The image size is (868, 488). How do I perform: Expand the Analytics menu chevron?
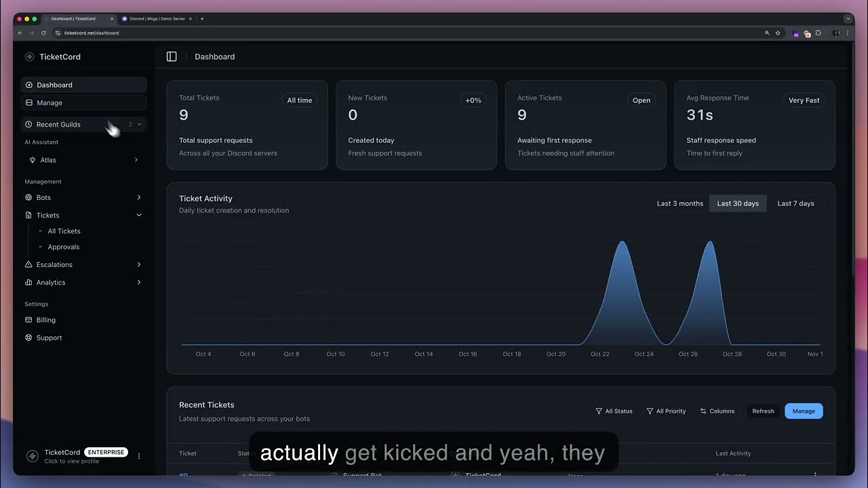pyautogui.click(x=139, y=283)
